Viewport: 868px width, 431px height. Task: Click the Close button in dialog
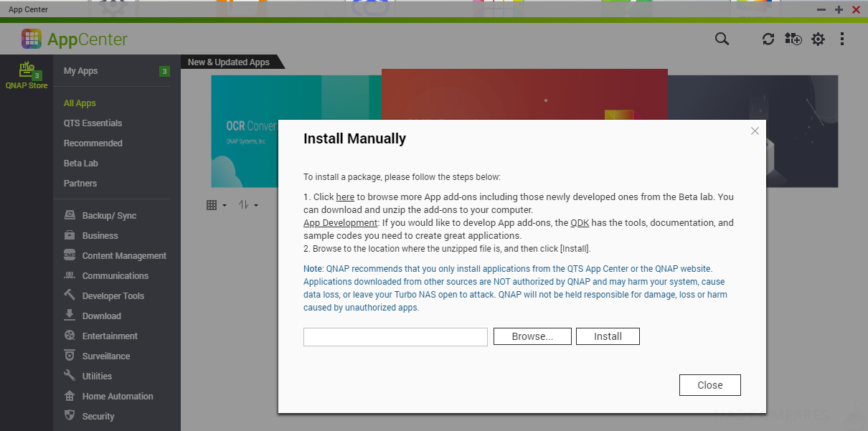click(x=710, y=385)
